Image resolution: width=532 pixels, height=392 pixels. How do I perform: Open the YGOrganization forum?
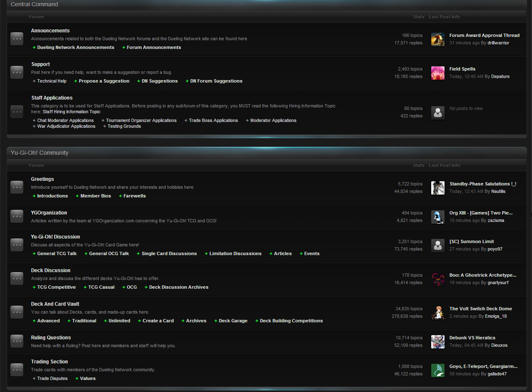tap(49, 213)
